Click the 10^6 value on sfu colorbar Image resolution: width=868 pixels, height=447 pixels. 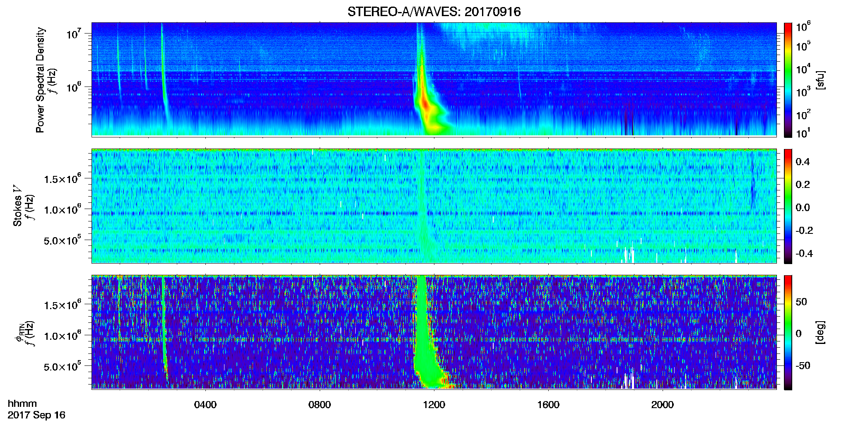point(803,27)
